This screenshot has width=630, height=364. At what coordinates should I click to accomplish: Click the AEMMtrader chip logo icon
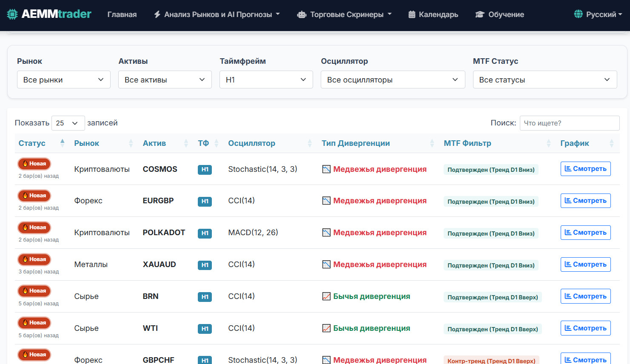(12, 14)
